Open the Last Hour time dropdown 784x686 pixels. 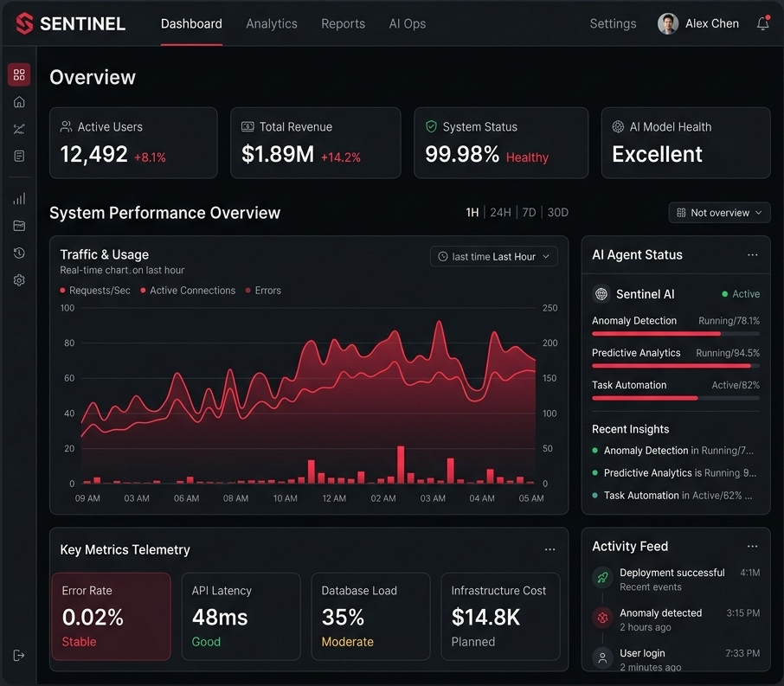pyautogui.click(x=494, y=257)
